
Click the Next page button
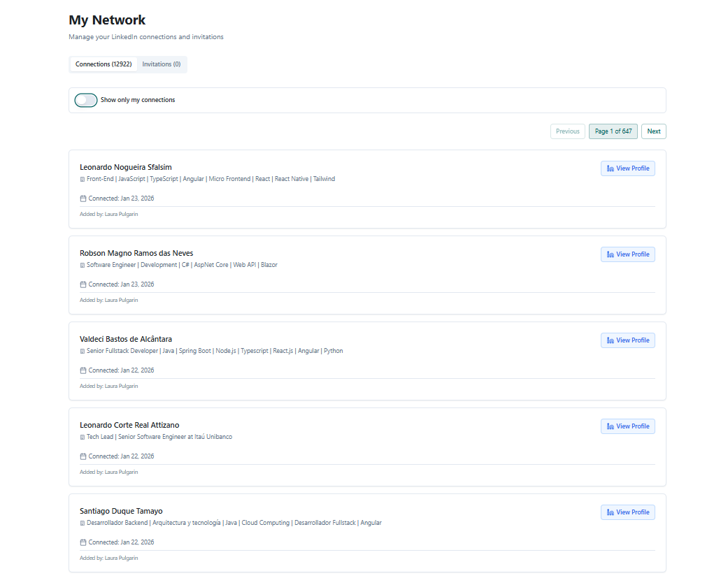653,131
